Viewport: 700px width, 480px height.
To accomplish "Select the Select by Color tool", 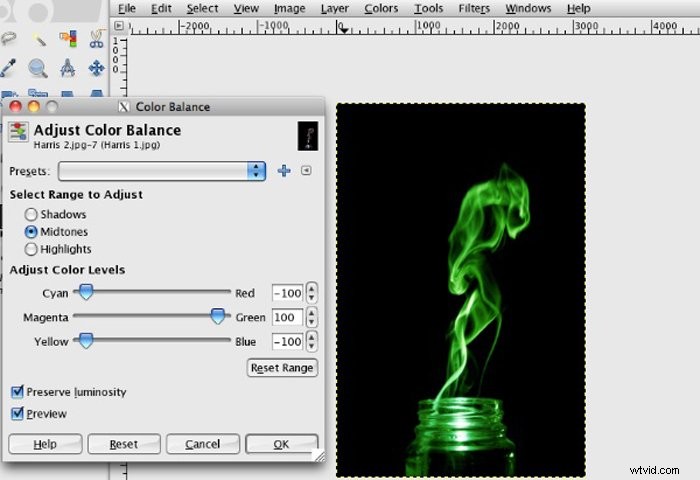I will click(x=68, y=39).
